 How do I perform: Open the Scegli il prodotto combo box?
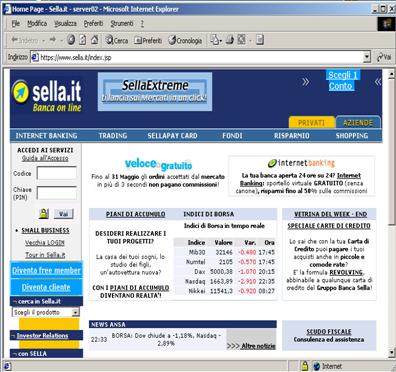point(46,312)
